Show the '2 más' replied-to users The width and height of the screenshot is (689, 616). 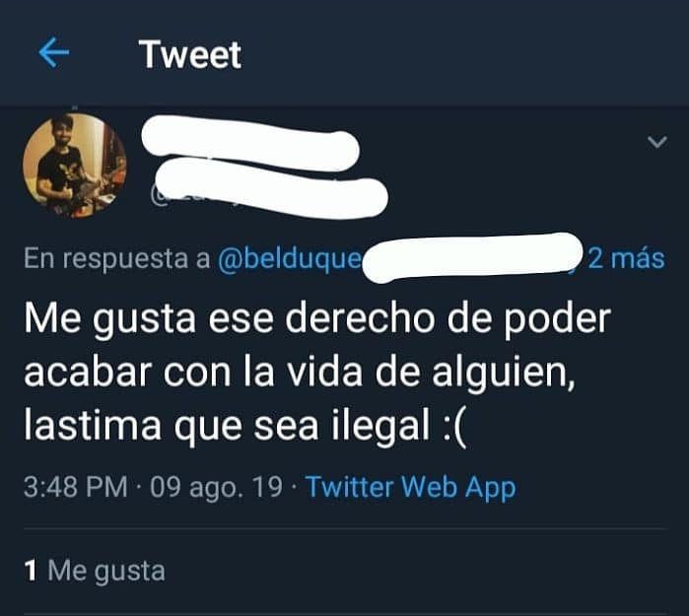[626, 258]
